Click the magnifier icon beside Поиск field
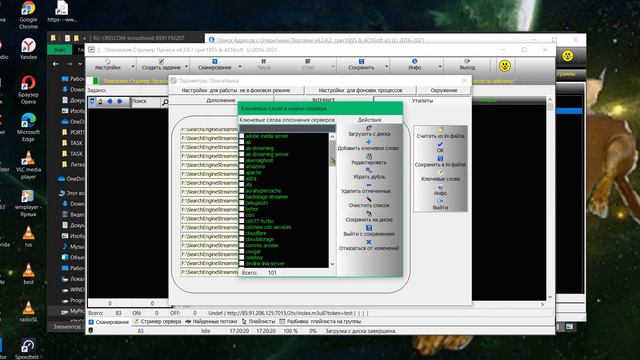 (x=165, y=102)
